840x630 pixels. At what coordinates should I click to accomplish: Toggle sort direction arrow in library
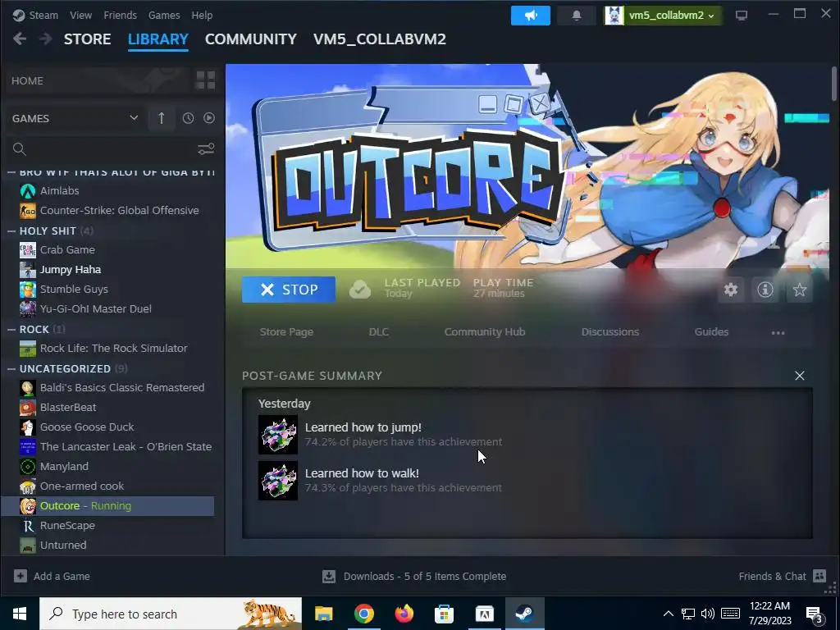(x=162, y=118)
